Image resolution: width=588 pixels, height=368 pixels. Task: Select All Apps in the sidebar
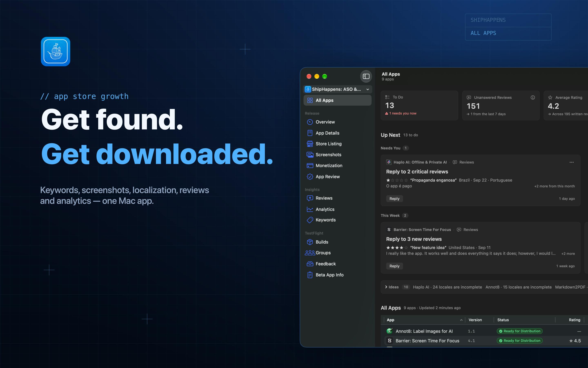337,100
